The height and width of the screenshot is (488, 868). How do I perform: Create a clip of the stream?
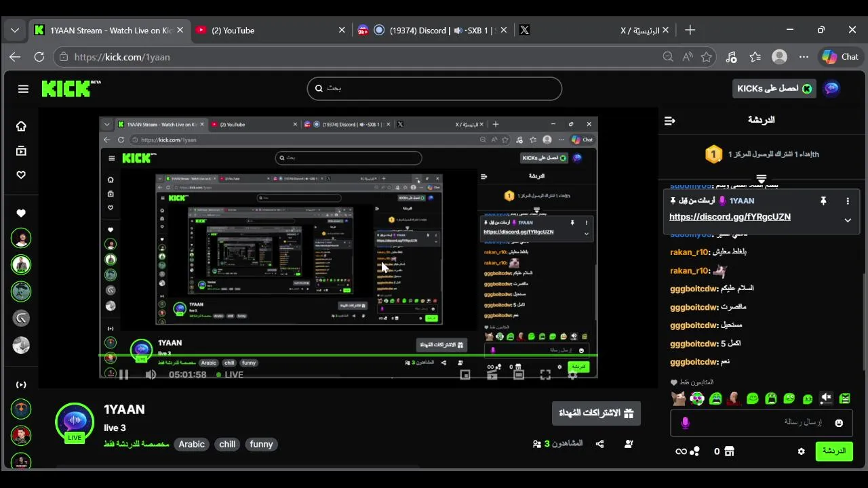[x=492, y=374]
